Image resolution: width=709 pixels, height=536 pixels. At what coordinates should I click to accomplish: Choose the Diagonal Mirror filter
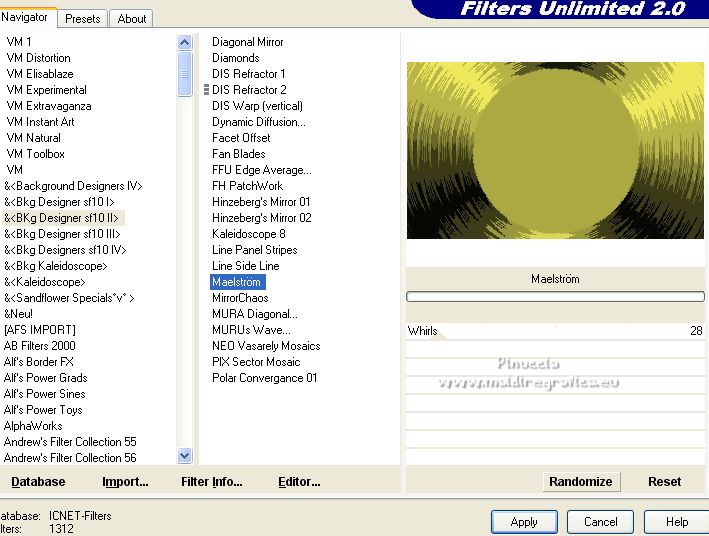[247, 42]
